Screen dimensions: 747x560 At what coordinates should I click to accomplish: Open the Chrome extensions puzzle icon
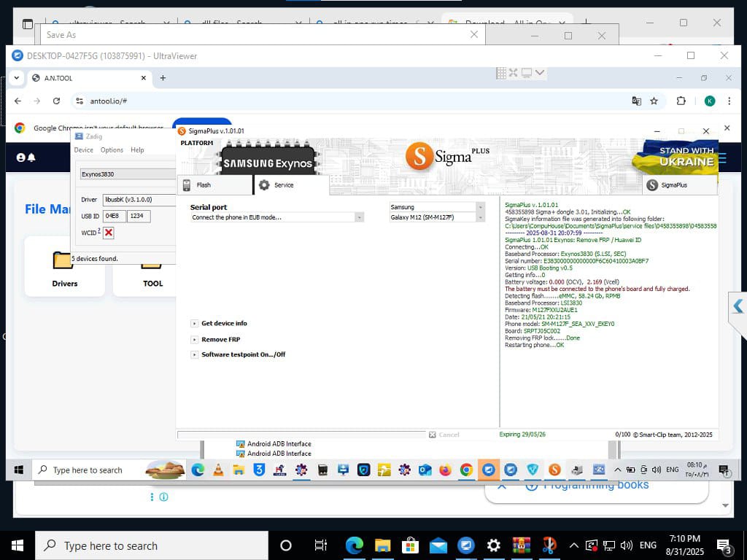(x=681, y=101)
